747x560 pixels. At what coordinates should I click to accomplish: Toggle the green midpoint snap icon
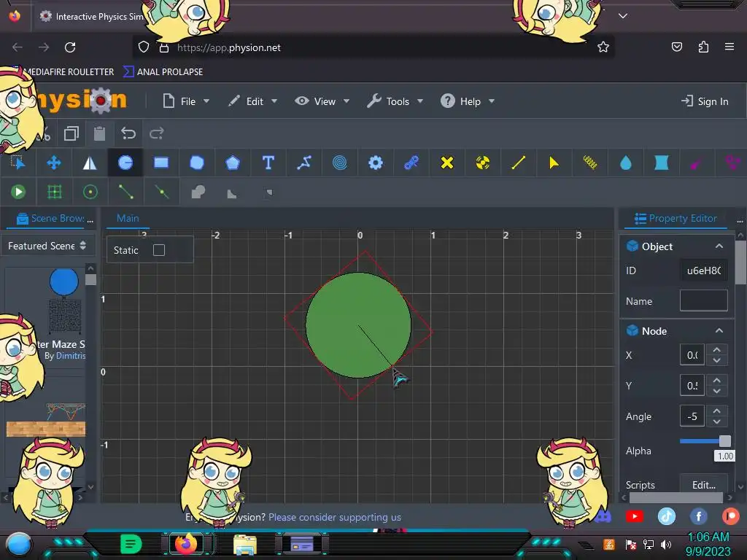[161, 192]
